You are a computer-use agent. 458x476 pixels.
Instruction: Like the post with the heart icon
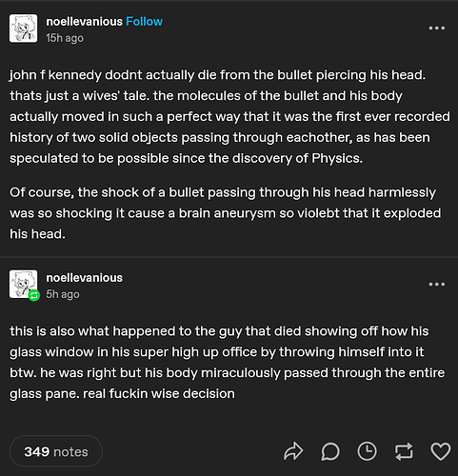click(x=441, y=451)
